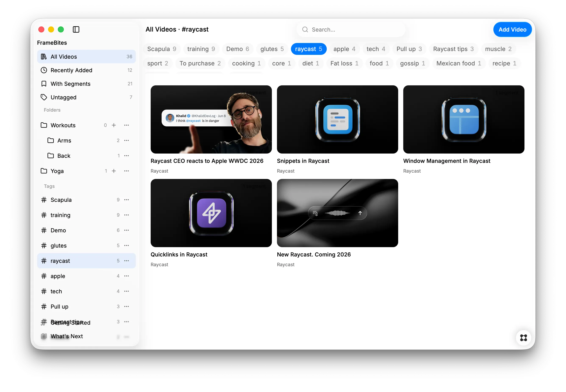Select the Scapula tag in sidebar

click(x=86, y=200)
